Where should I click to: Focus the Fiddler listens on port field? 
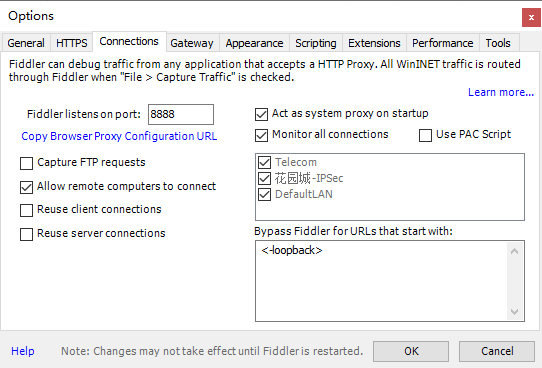pyautogui.click(x=181, y=114)
